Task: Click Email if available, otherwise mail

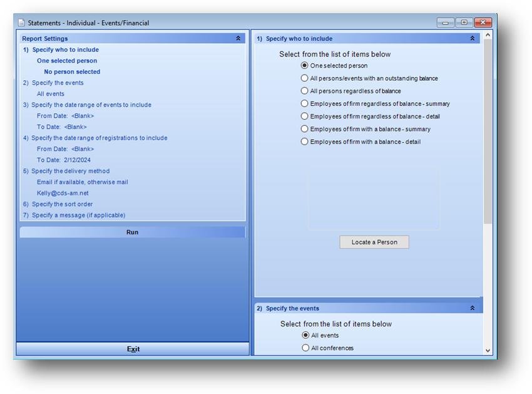Action: click(83, 182)
